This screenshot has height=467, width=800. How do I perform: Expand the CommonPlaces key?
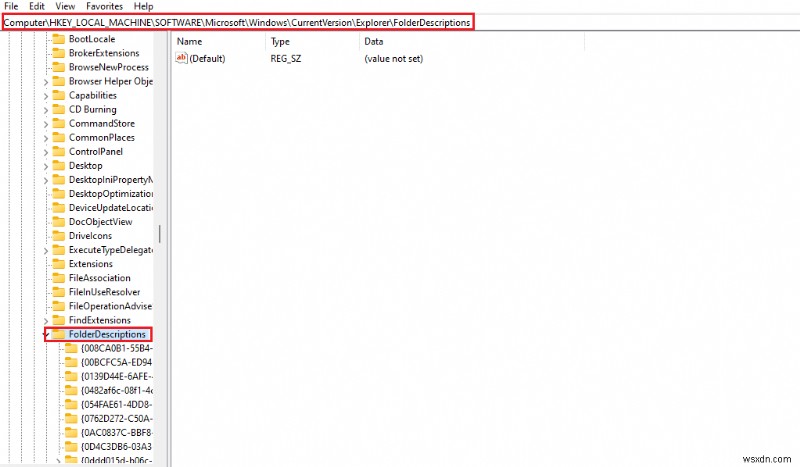[x=46, y=138]
